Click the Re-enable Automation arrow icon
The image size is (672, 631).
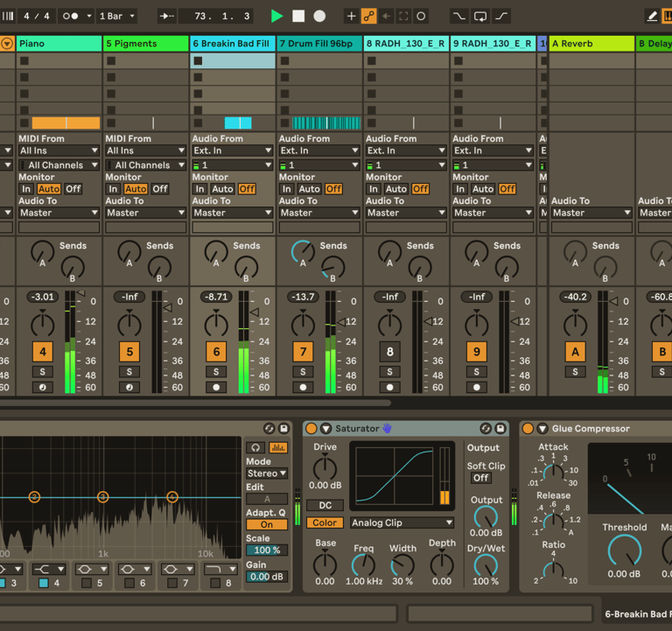(386, 17)
